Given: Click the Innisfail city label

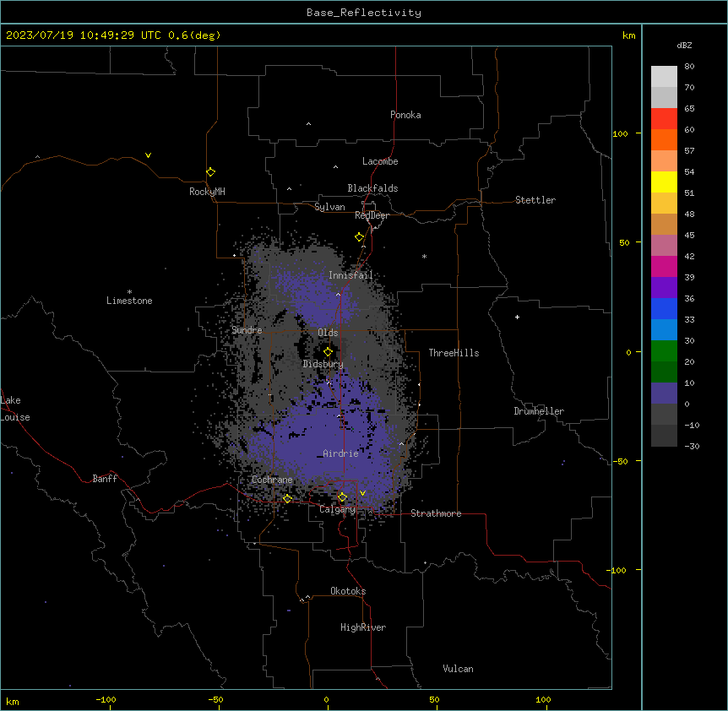Looking at the screenshot, I should [x=350, y=275].
